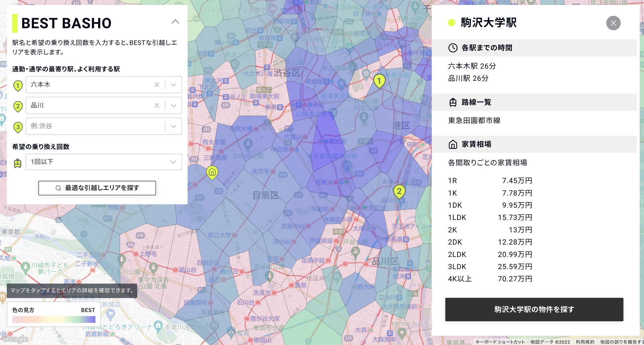Click the Google logo on map
Image resolution: width=644 pixels, height=345 pixels.
click(15, 339)
